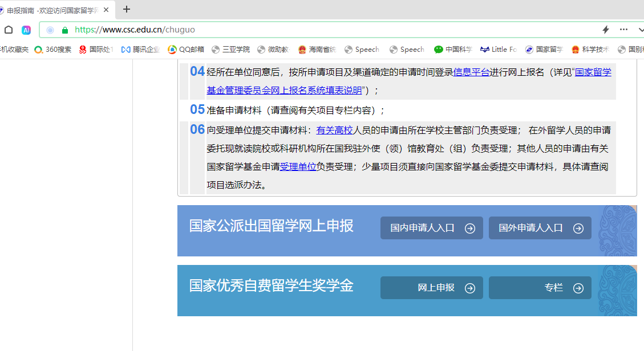Screen dimensions: 644x351
Task: Follow the 受理单位 link
Action: (x=298, y=167)
